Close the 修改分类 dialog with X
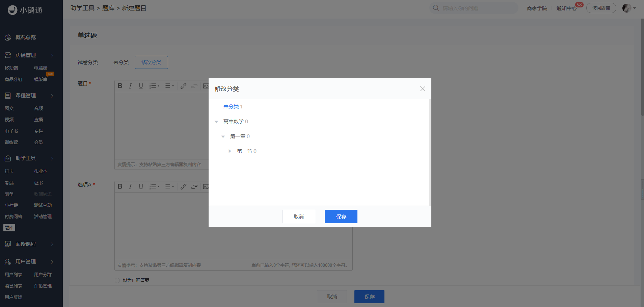The image size is (644, 307). coord(423,88)
